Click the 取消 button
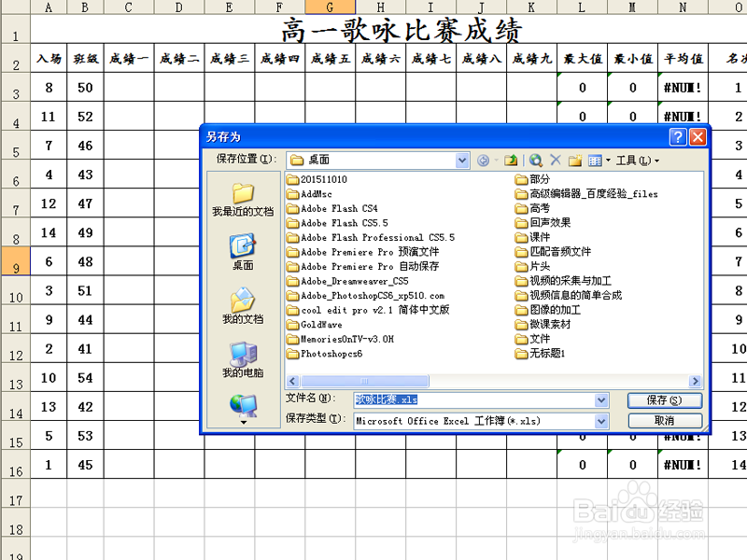The image size is (747, 560). click(x=664, y=421)
